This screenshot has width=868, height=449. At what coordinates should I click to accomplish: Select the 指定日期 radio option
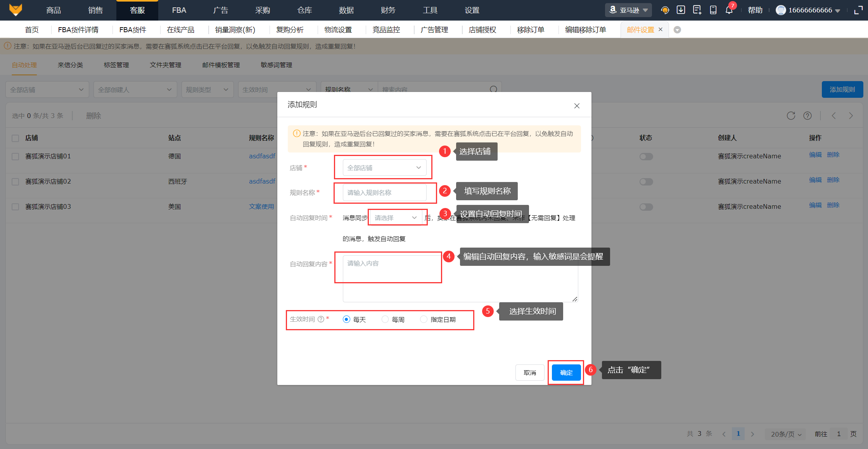click(424, 319)
